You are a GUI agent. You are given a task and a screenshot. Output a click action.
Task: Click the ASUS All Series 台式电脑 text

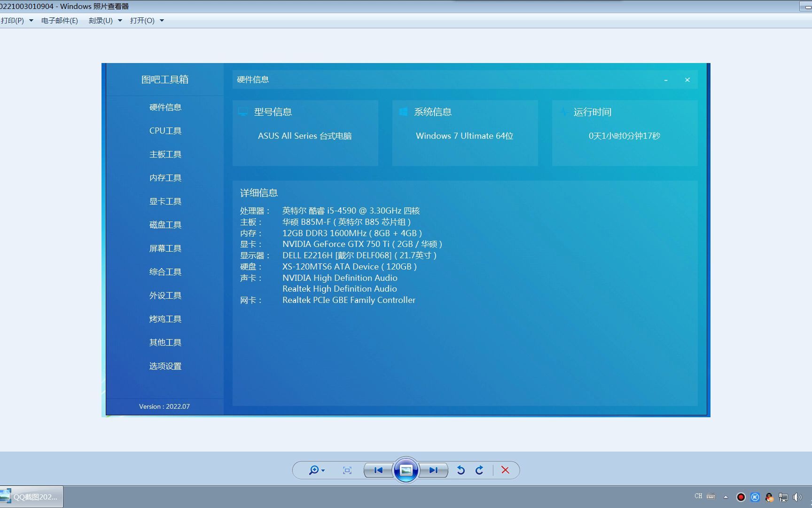(x=304, y=136)
